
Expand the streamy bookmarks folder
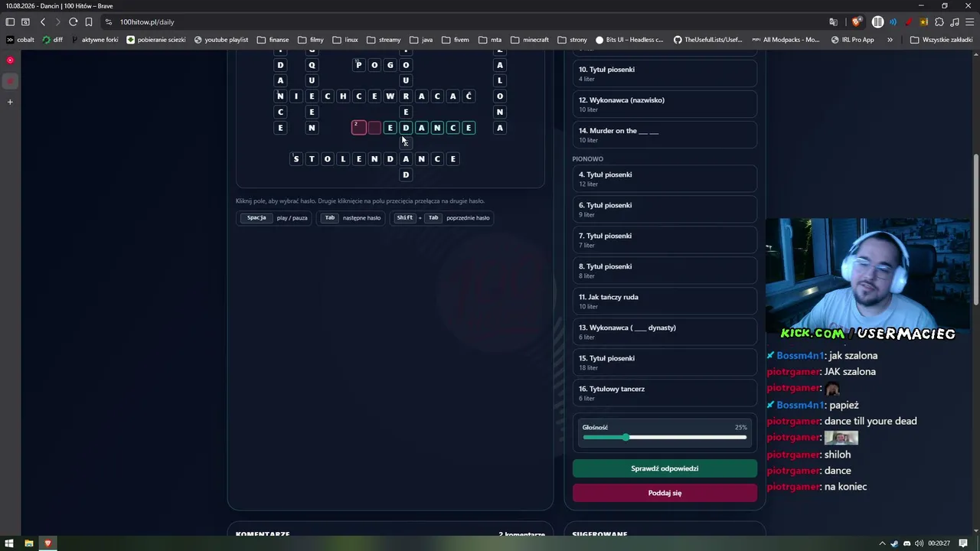(384, 40)
